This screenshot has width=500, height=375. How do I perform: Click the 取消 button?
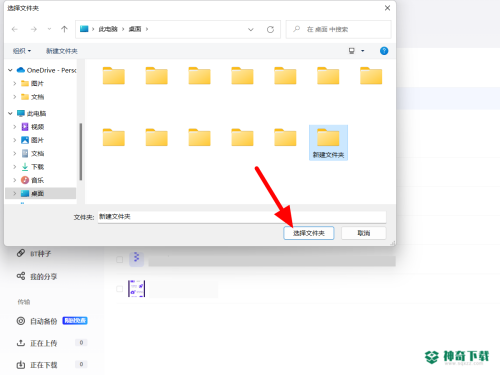tap(364, 233)
